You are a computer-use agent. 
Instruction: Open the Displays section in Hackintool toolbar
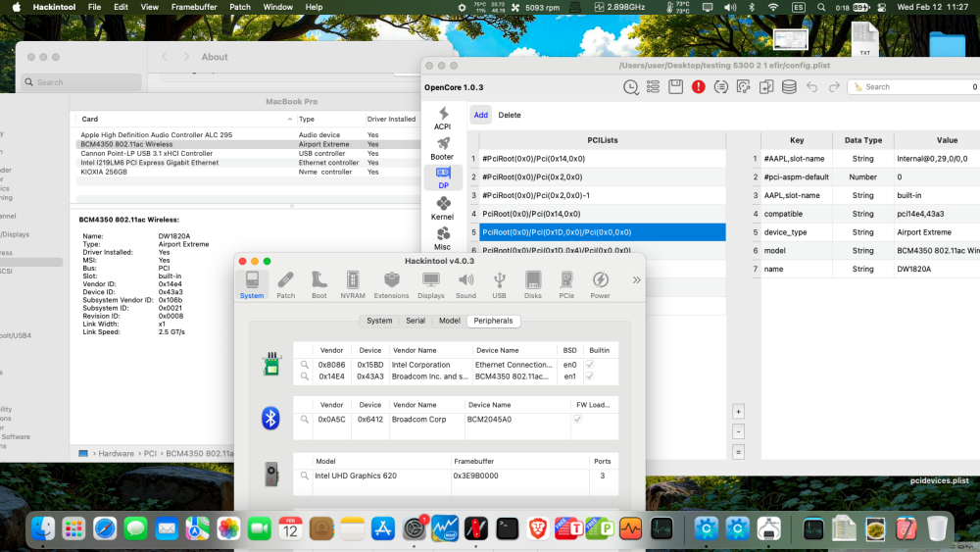click(x=430, y=285)
